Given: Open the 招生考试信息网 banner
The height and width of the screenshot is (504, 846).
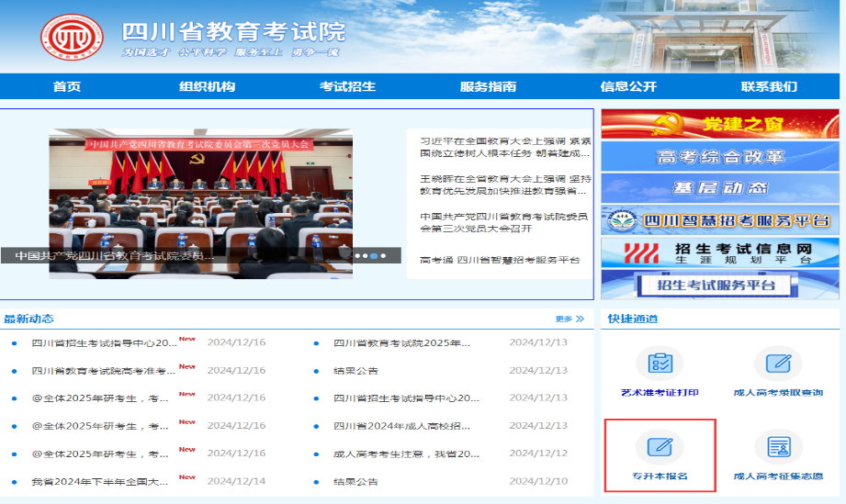Looking at the screenshot, I should [x=720, y=252].
